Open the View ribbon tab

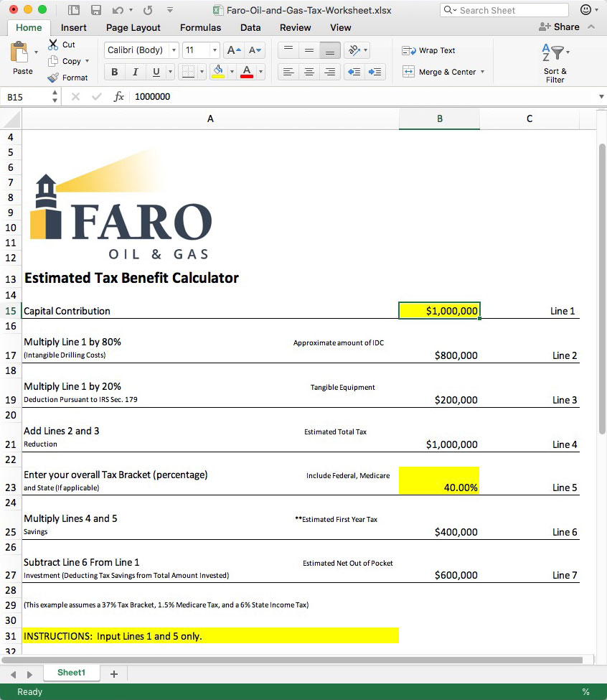click(341, 27)
